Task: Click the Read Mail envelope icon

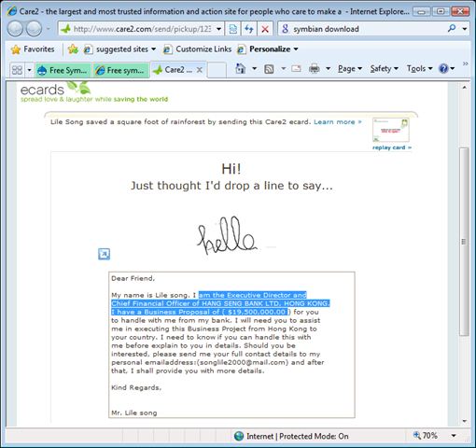Action: click(x=296, y=68)
